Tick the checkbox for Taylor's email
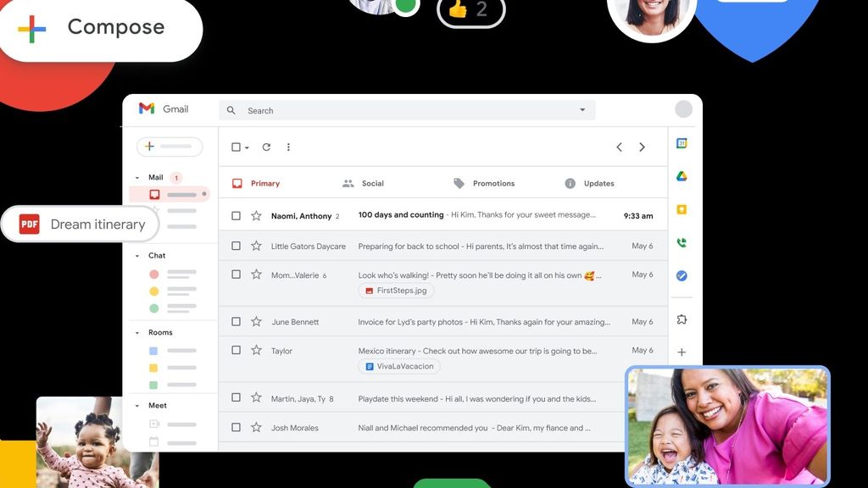This screenshot has height=488, width=868. [x=236, y=350]
